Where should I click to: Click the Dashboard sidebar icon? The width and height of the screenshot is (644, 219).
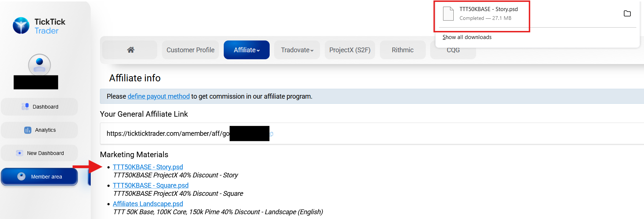coord(25,107)
